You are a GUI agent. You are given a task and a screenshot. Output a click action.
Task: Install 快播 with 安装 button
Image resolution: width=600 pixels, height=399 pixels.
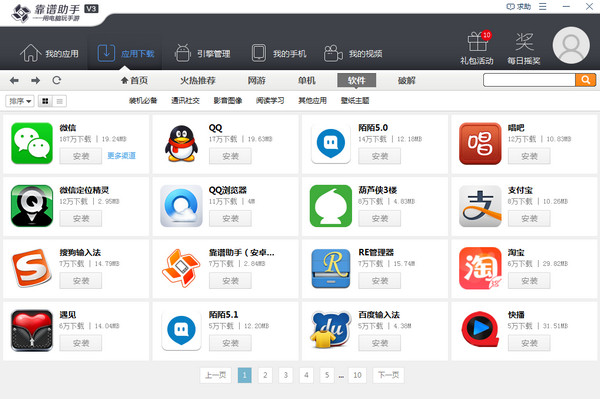529,343
